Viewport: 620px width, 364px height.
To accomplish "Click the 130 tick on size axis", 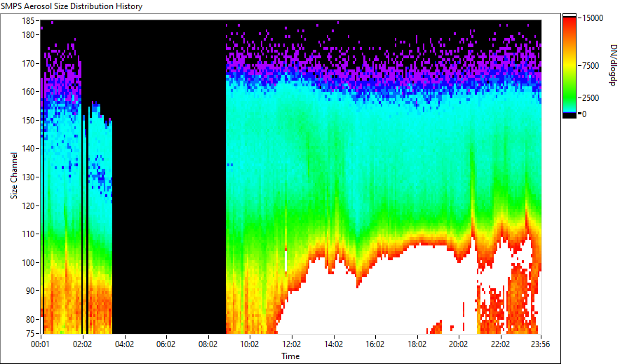I will [27, 177].
